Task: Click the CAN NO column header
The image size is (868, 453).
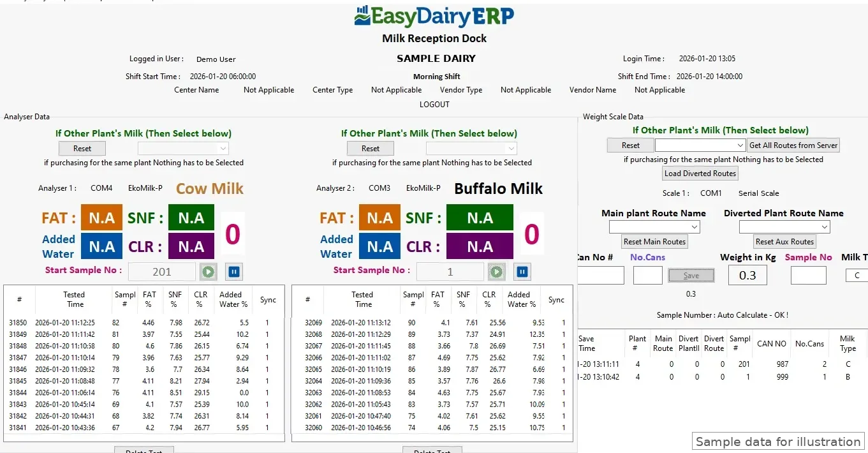Action: point(772,343)
